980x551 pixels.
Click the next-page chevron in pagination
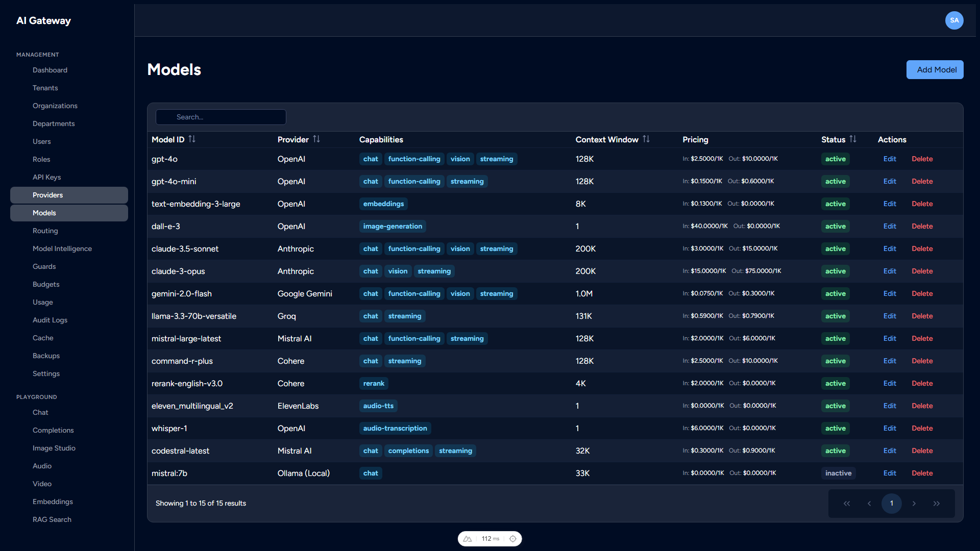914,504
